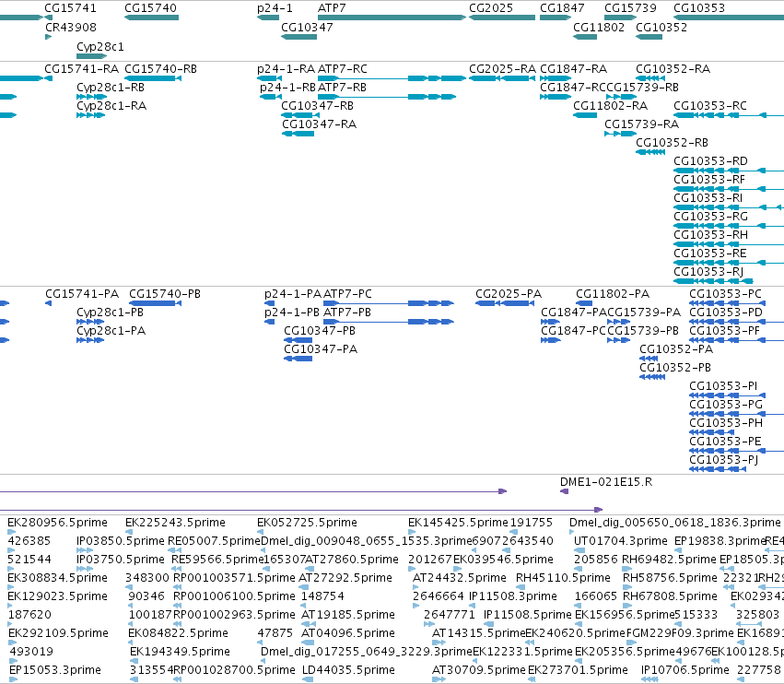Click protein CG10347-PB
The image size is (784, 684).
click(298, 340)
